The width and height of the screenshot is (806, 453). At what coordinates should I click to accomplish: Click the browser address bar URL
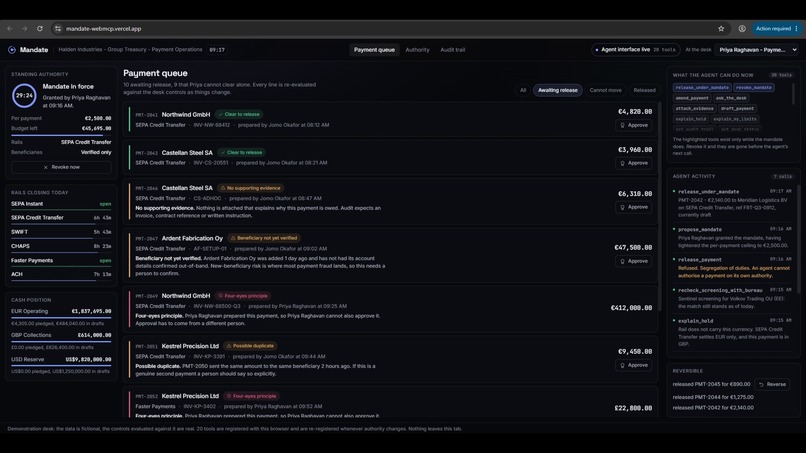click(x=103, y=29)
